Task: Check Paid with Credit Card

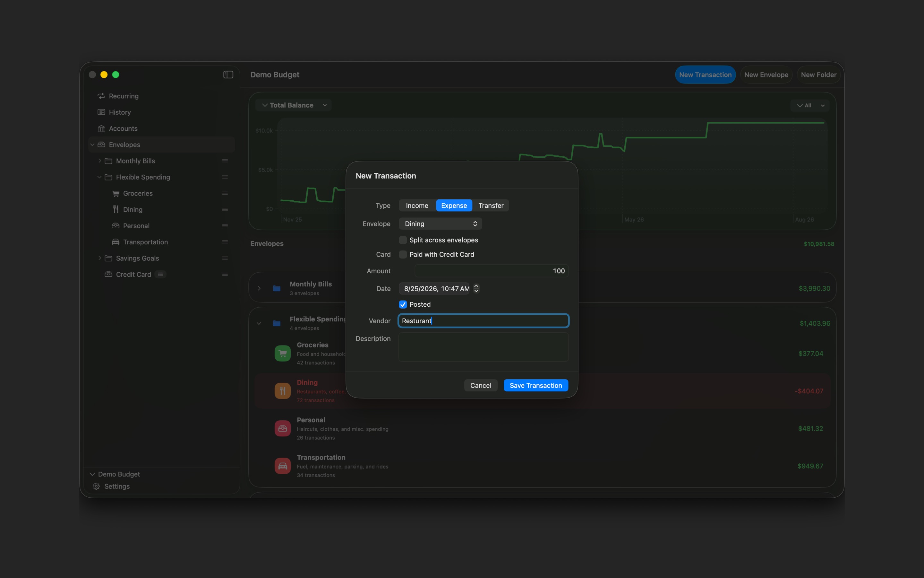Action: [x=403, y=255]
